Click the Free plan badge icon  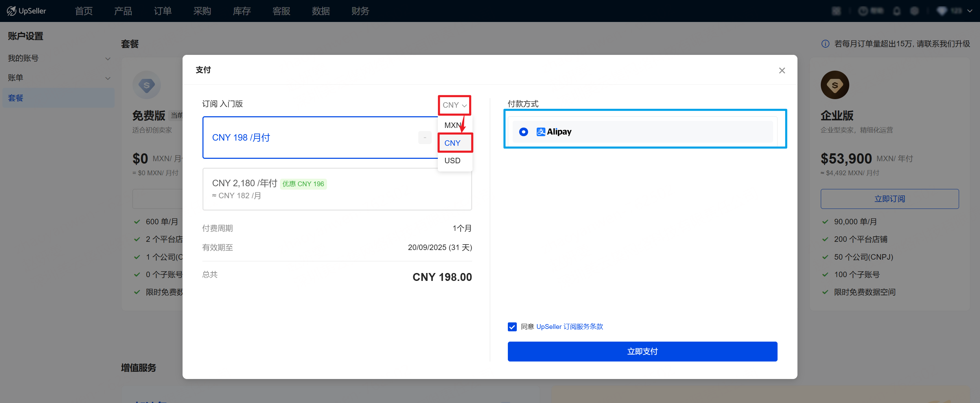point(147,85)
